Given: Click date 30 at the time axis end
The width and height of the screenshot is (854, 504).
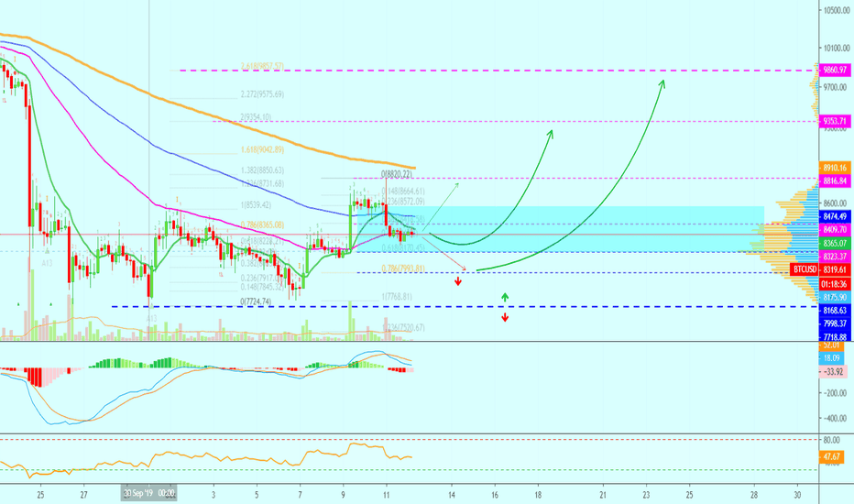Looking at the screenshot, I should click(797, 495).
